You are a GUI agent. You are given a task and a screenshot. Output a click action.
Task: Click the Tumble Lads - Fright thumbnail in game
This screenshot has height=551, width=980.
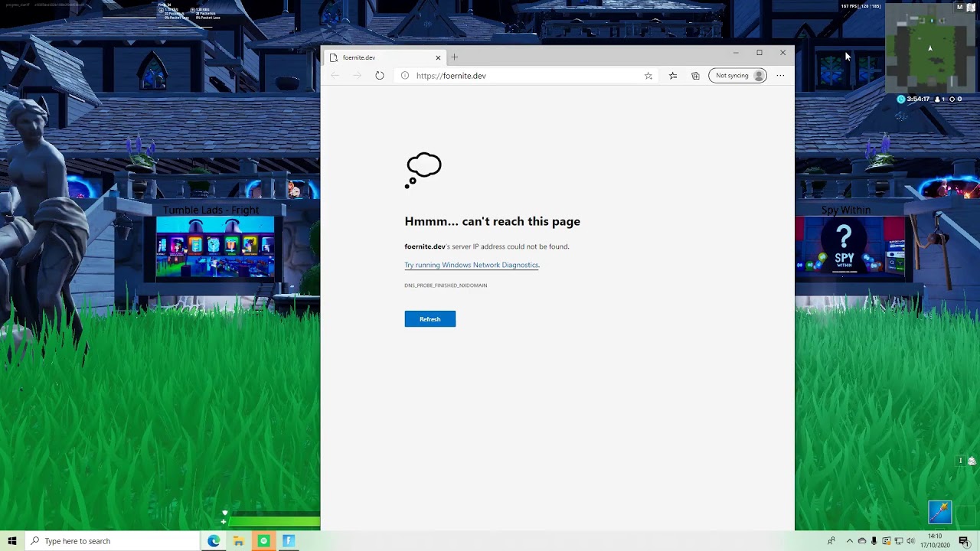tap(215, 247)
